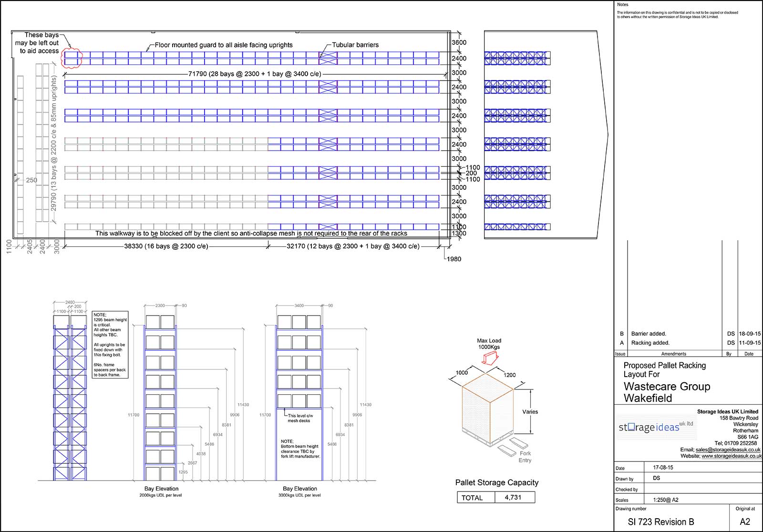
Task: Select the 'SI 723 Revision B' drawing number
Action: pos(661,522)
